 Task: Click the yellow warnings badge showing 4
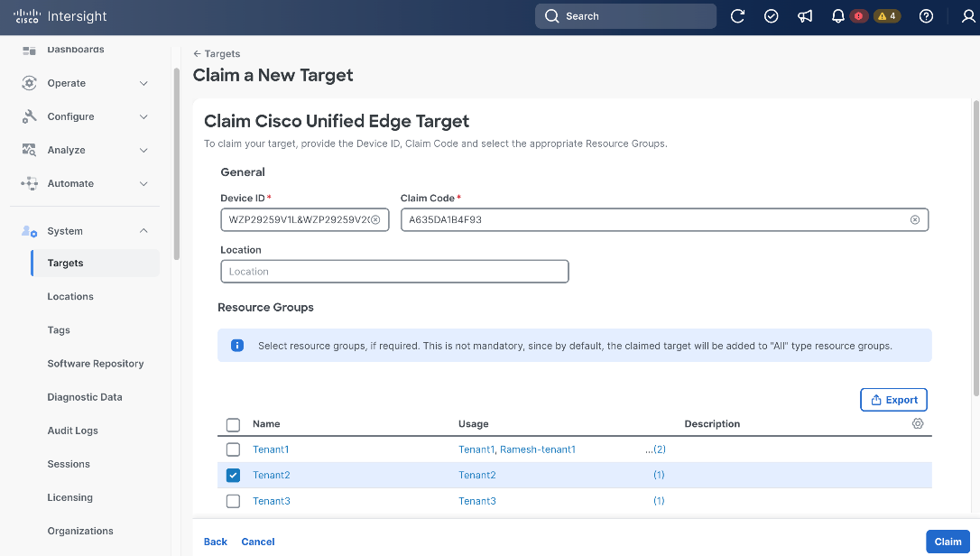(887, 16)
